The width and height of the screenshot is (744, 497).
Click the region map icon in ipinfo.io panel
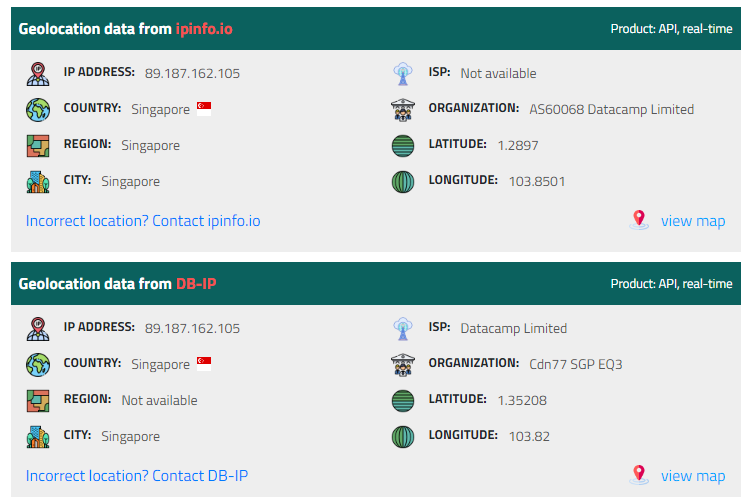[x=38, y=146]
